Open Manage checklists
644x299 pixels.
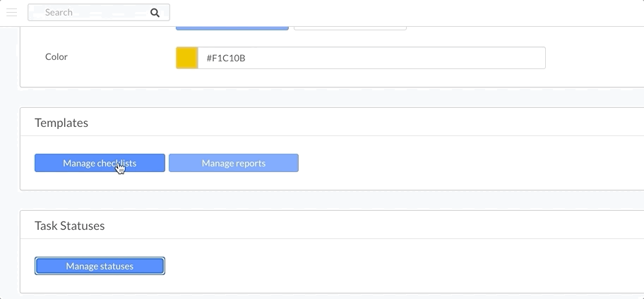click(100, 163)
